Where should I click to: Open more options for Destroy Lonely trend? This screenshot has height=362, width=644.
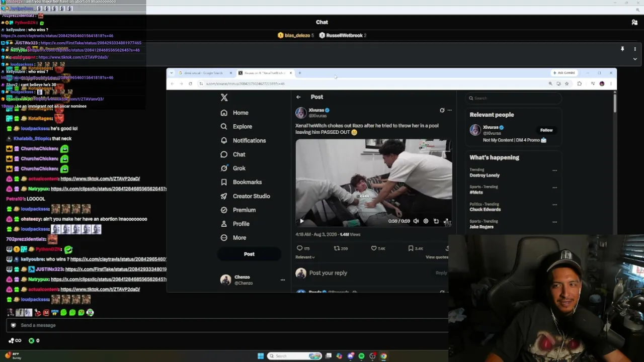(x=555, y=170)
